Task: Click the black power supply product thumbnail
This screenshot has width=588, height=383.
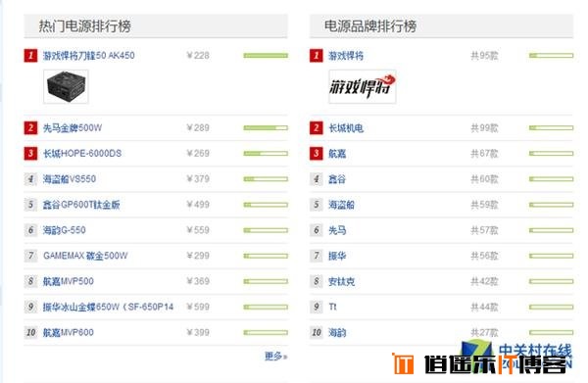Action: (66, 86)
